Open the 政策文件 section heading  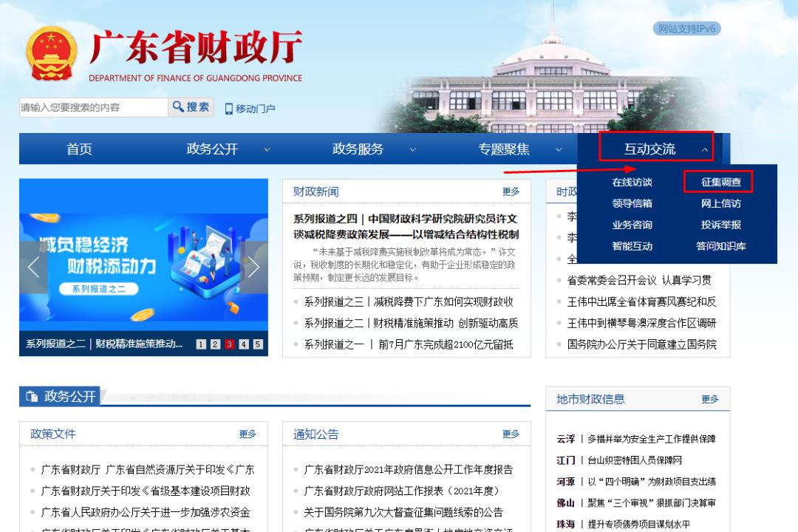[53, 434]
